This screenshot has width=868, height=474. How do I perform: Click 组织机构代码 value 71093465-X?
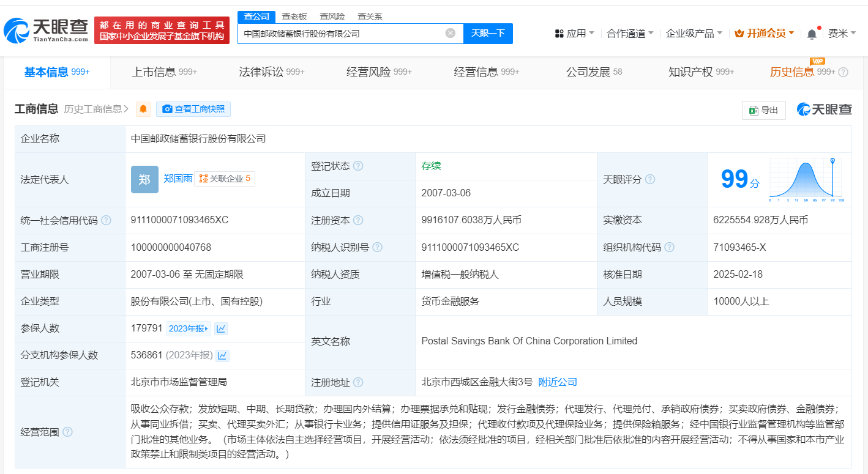[x=739, y=248]
